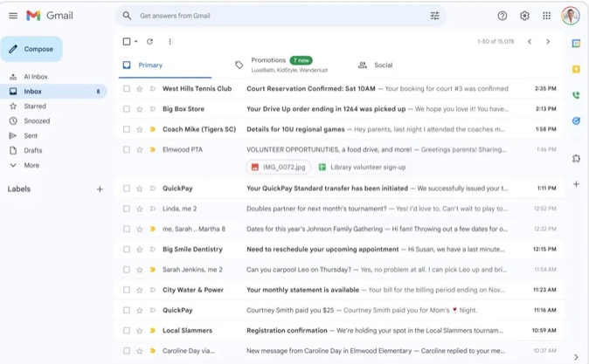Refresh the inbox message list
Image resolution: width=589 pixels, height=364 pixels.
pos(149,42)
